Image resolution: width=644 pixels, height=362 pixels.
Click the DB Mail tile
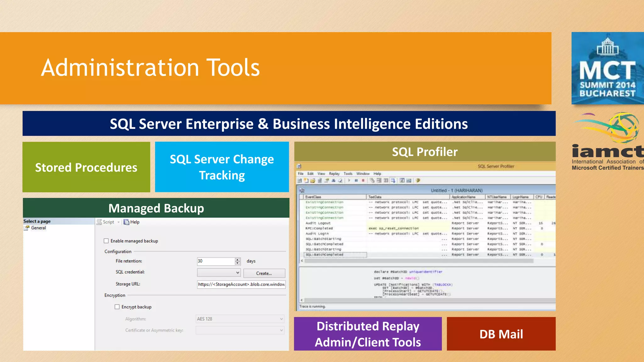click(x=501, y=334)
